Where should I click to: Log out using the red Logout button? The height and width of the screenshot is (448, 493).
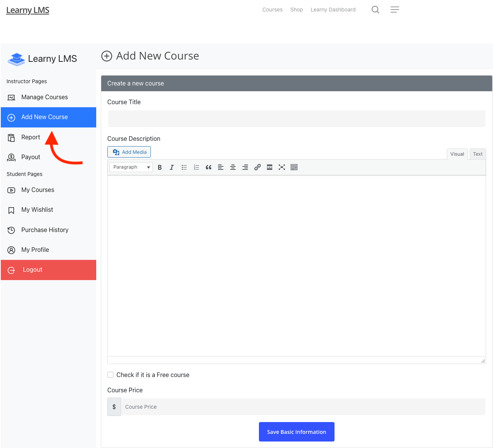click(48, 270)
